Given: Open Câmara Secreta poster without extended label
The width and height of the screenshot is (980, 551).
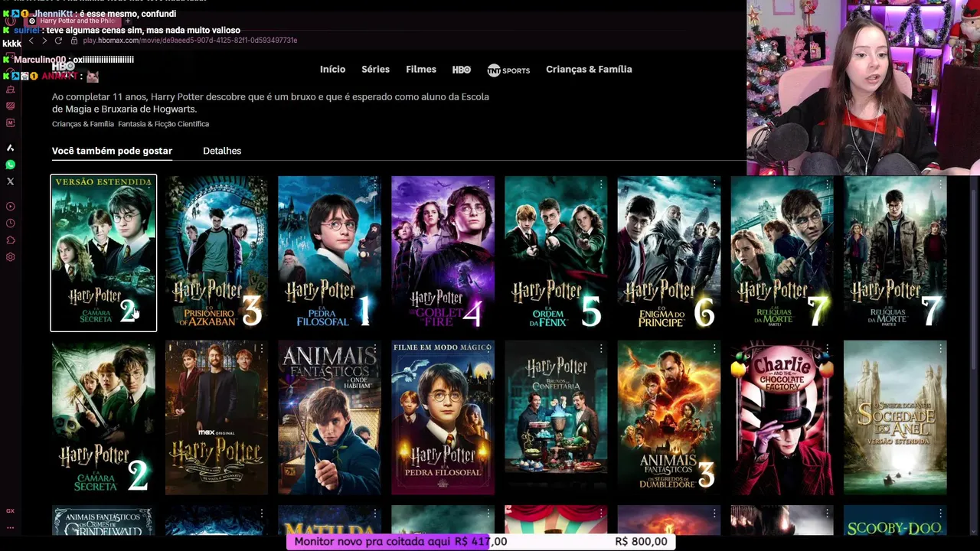Looking at the screenshot, I should tap(103, 418).
